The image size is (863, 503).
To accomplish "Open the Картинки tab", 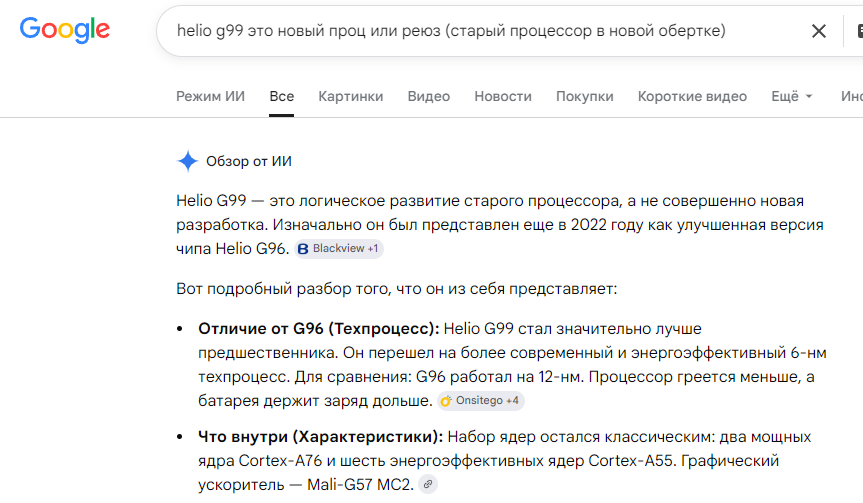I will click(x=351, y=96).
